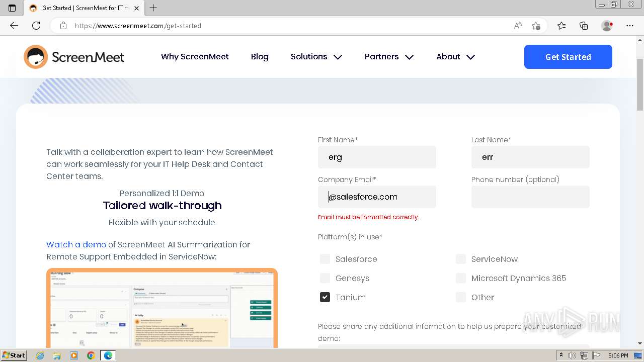Open Windows Media Player from taskbar
The image size is (644, 362).
tap(74, 355)
